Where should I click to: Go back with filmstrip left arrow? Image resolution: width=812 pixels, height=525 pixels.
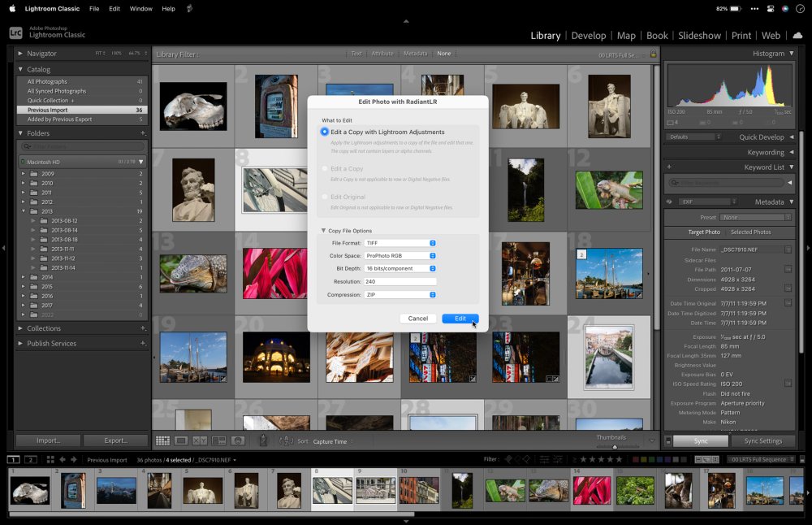pos(63,460)
